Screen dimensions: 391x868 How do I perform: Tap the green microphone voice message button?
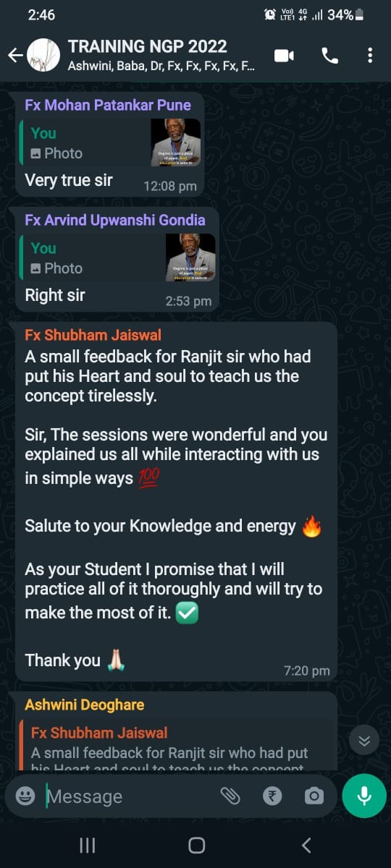point(364,796)
